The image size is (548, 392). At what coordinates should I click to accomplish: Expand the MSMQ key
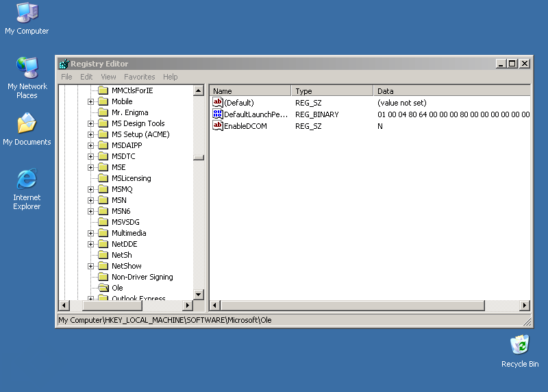90,190
